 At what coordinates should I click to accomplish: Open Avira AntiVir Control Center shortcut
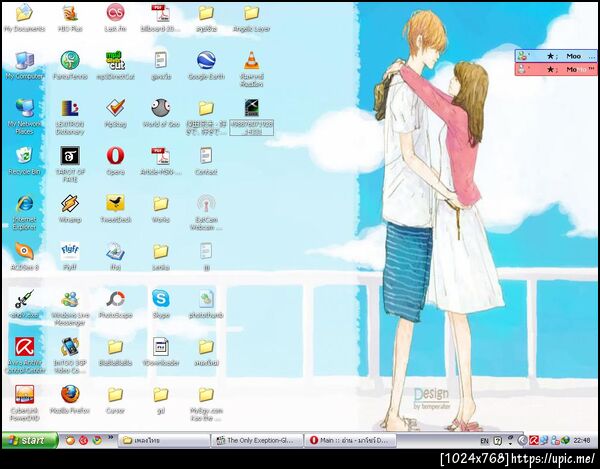[x=24, y=355]
